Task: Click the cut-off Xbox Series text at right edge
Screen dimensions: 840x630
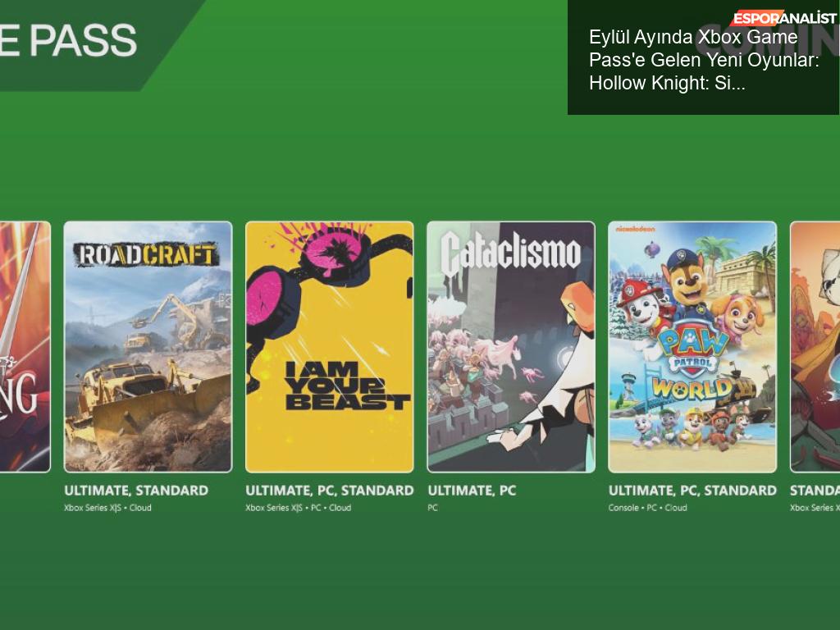Action: (815, 508)
